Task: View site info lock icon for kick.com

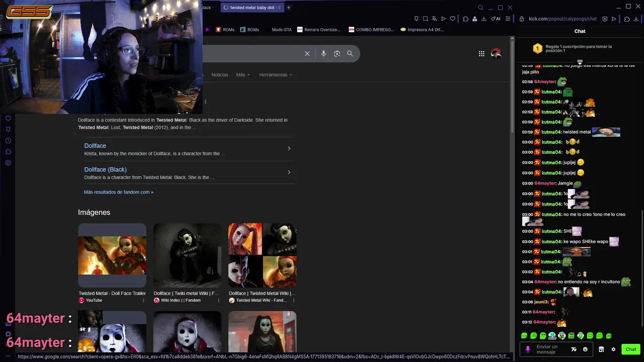Action: pyautogui.click(x=522, y=19)
